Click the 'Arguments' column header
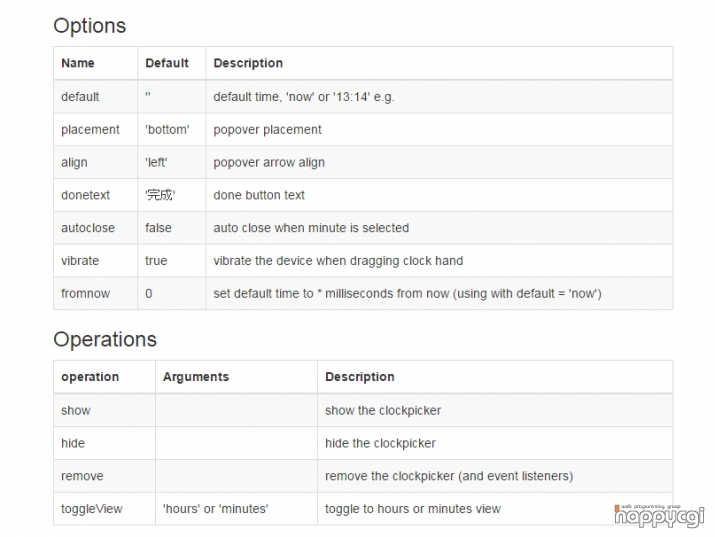 pyautogui.click(x=196, y=377)
